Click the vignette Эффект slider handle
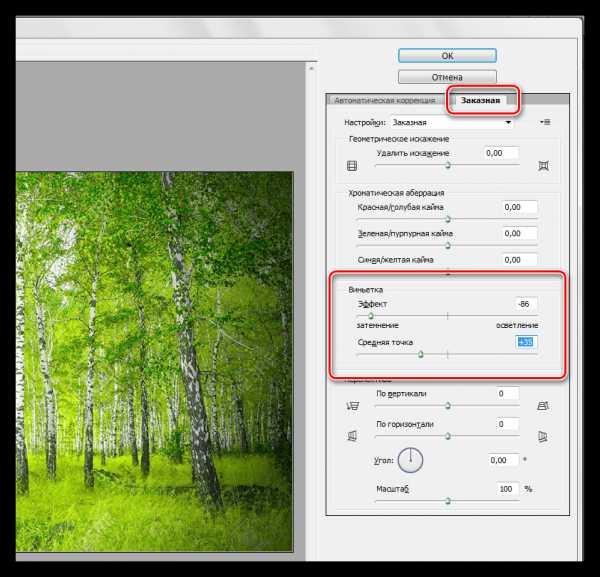Viewport: 600px width, 577px height. click(x=357, y=315)
